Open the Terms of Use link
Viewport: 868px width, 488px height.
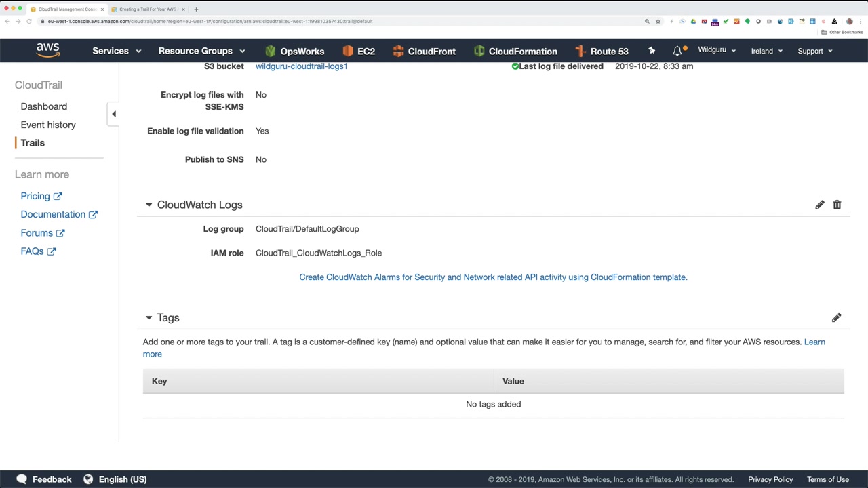tap(828, 479)
